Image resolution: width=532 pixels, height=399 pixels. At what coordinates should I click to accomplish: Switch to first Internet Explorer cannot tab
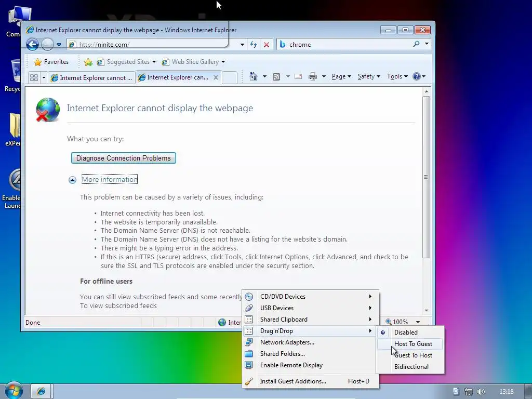pos(91,78)
